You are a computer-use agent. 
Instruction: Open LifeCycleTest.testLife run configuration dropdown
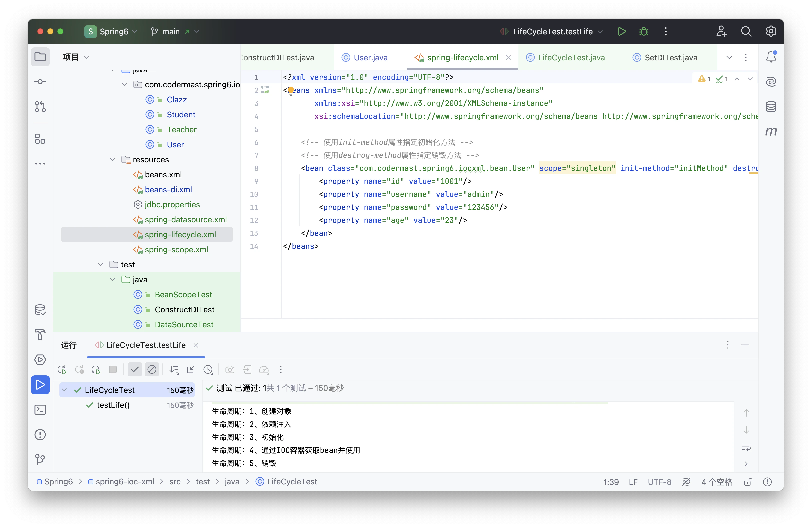tap(553, 32)
